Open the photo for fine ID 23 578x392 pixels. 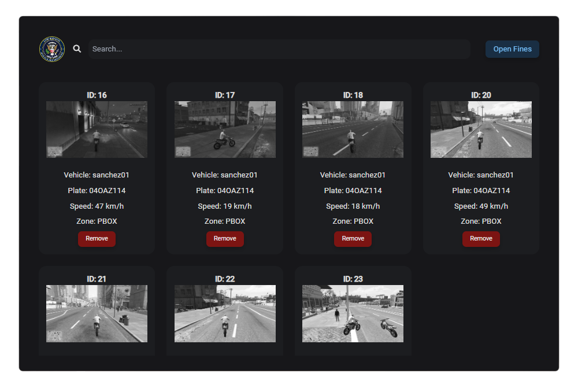pos(353,313)
